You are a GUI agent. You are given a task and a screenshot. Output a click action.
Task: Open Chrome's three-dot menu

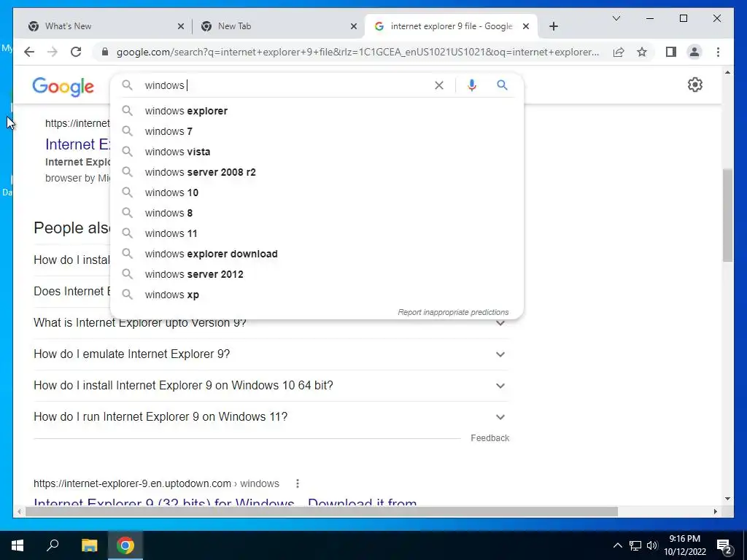[718, 52]
